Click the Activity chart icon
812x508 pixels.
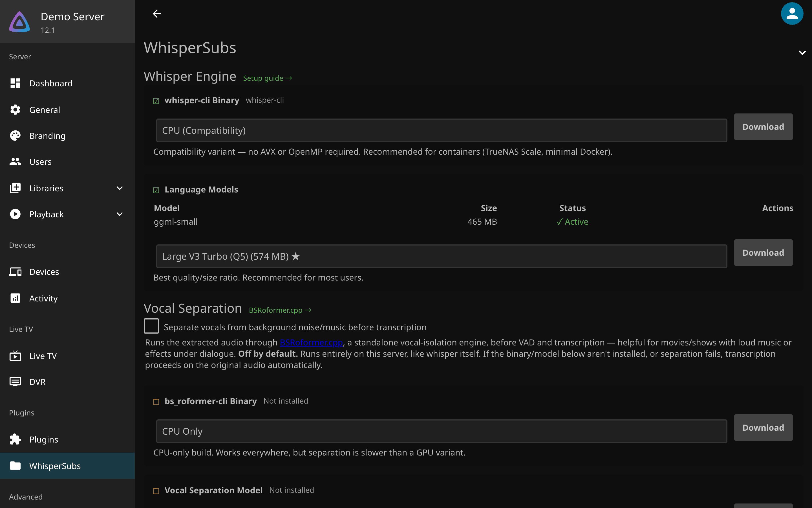click(15, 298)
